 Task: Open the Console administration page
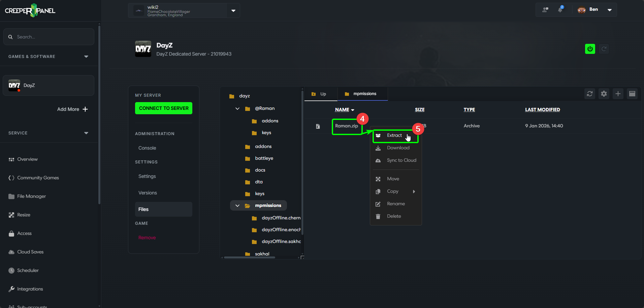coord(147,148)
